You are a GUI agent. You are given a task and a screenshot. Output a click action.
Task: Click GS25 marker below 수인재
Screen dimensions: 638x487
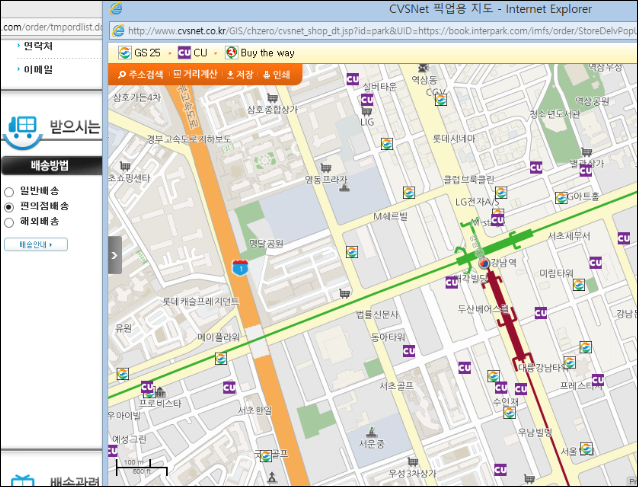(x=509, y=413)
